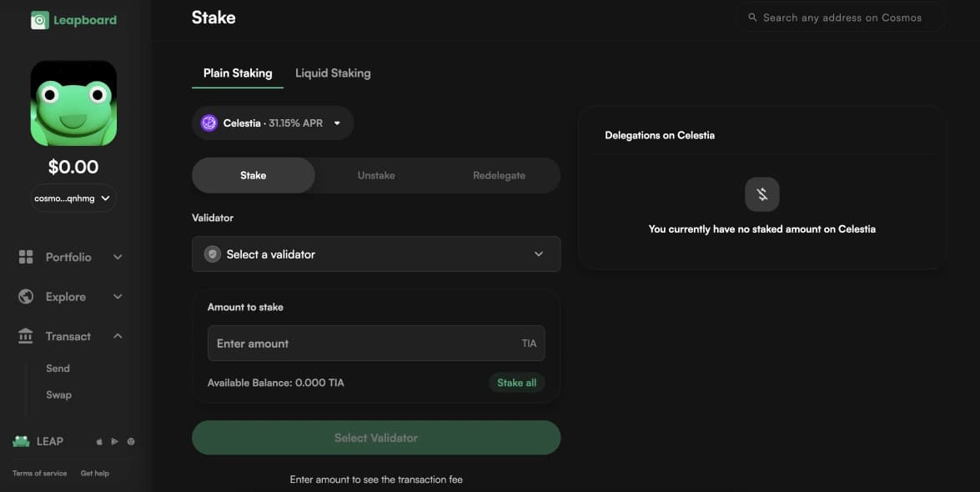This screenshot has height=492, width=980.
Task: Click the Chrome extension icon near LEAP
Action: 130,441
